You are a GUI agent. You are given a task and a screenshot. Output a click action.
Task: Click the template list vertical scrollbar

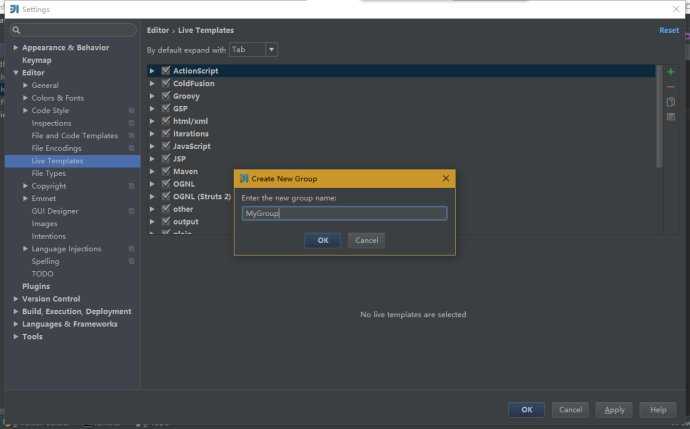659,117
